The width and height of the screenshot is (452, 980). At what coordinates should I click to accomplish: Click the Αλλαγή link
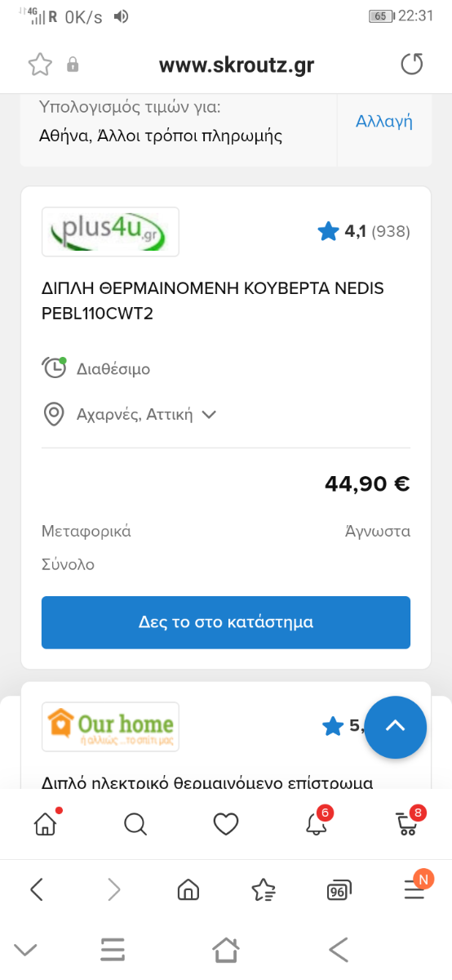point(384,122)
